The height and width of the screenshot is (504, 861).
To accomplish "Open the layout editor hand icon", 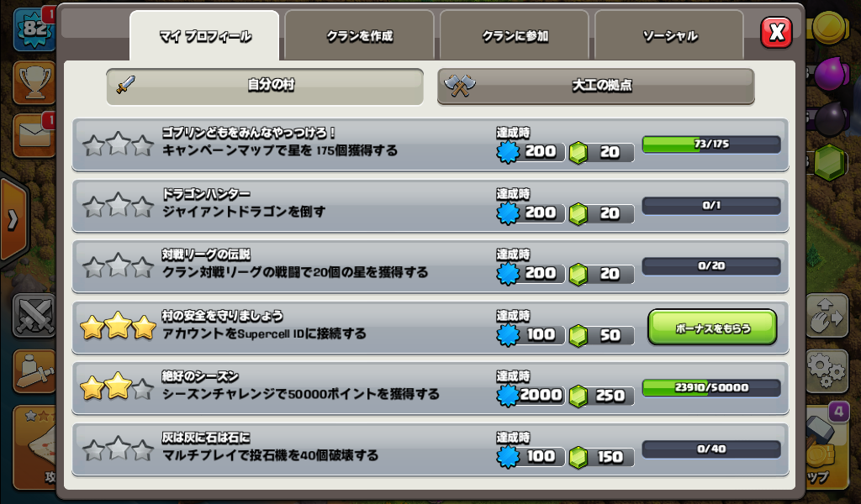I will point(827,317).
